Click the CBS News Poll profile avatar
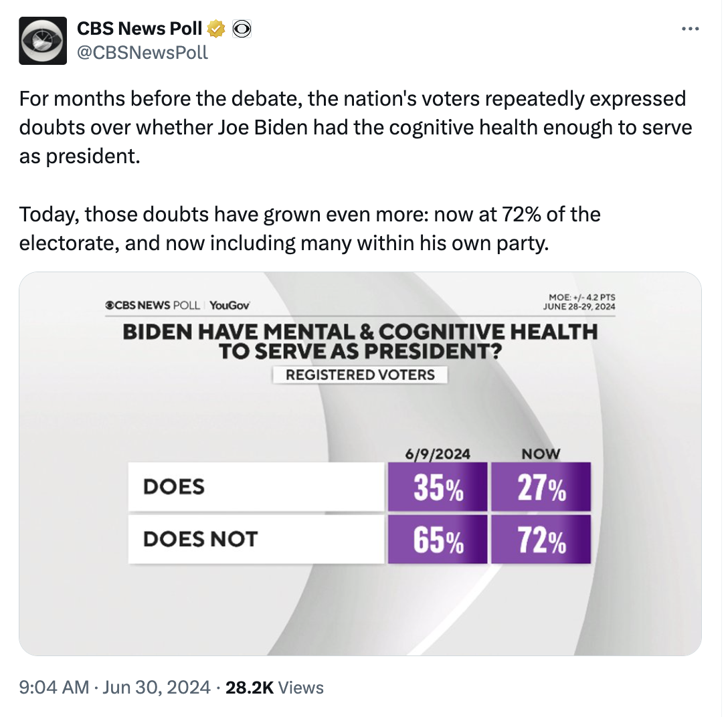 pyautogui.click(x=43, y=41)
